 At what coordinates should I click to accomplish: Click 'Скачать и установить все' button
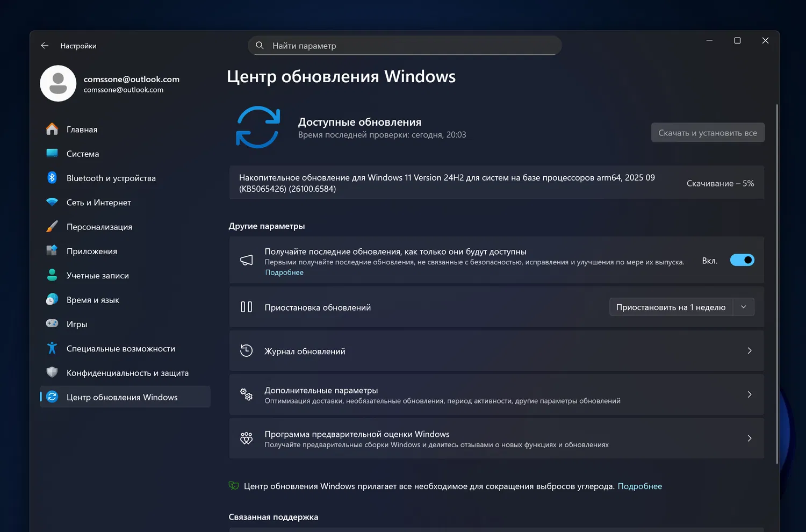(708, 133)
